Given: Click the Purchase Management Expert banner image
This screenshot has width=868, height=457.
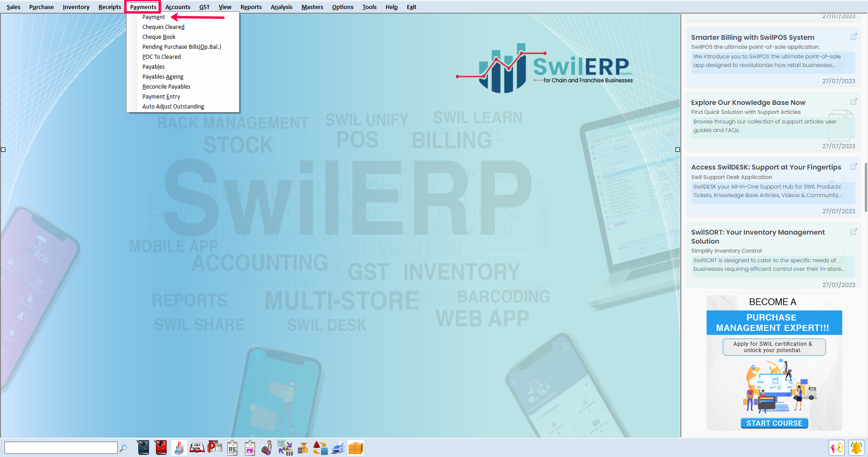Looking at the screenshot, I should [774, 363].
